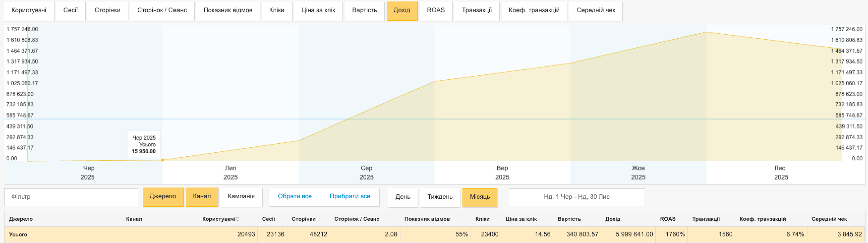This screenshot has width=868, height=243.
Task: Switch chart metric to Користувачі
Action: (29, 11)
